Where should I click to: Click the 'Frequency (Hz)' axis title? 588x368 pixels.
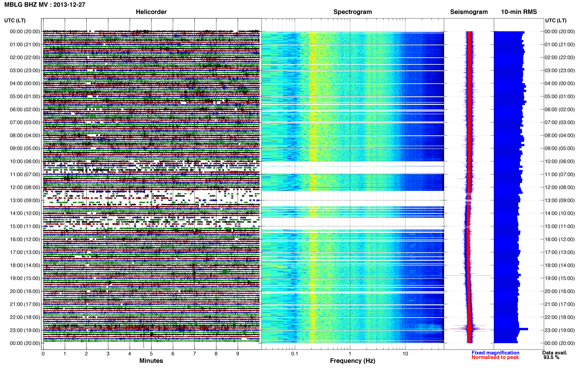[x=352, y=361]
